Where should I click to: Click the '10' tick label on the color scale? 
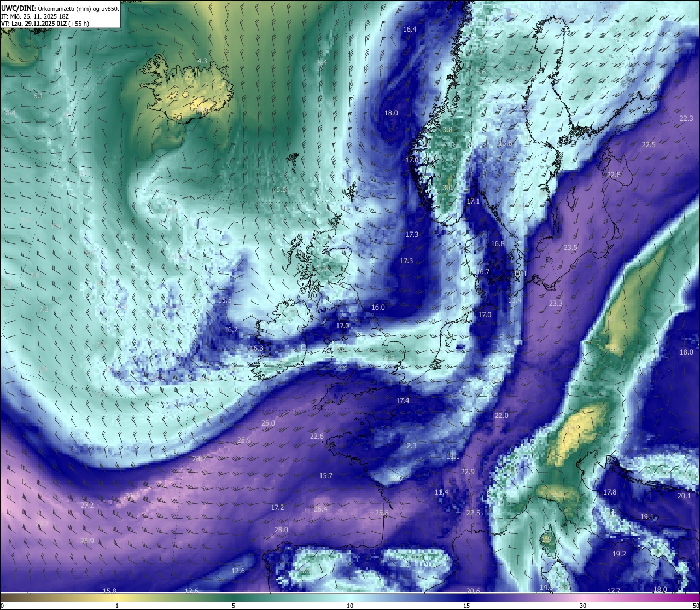(x=350, y=606)
